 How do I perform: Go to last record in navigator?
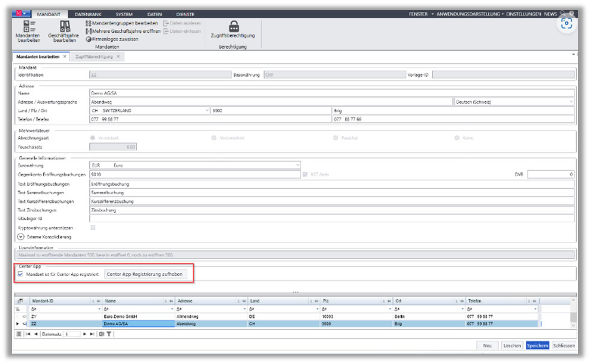tap(92, 334)
